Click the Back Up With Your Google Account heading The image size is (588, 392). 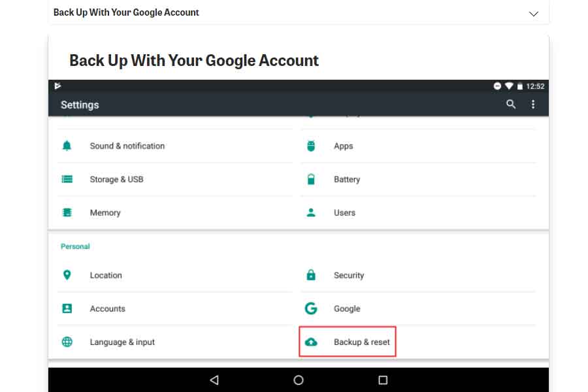(x=194, y=61)
